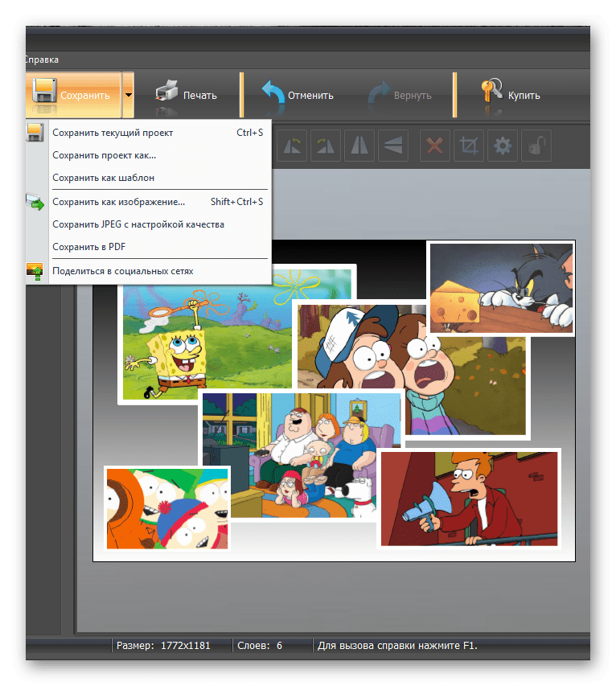This screenshot has height=686, width=616.
Task: Open the gear settings icon
Action: 503,146
